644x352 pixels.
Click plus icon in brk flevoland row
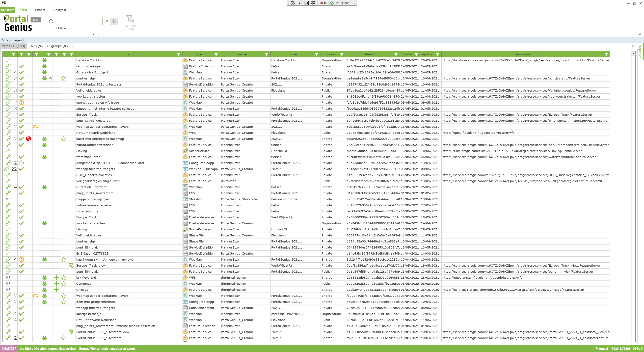[x=57, y=278]
